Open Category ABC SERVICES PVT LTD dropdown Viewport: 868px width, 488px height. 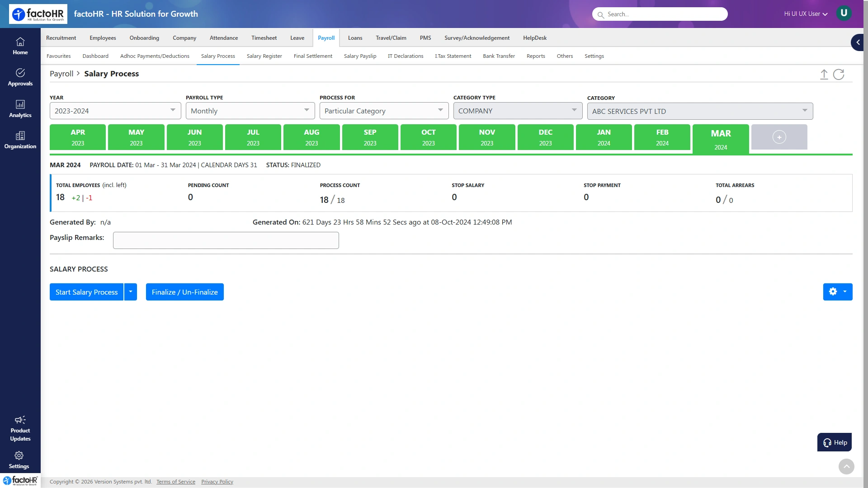pyautogui.click(x=700, y=111)
